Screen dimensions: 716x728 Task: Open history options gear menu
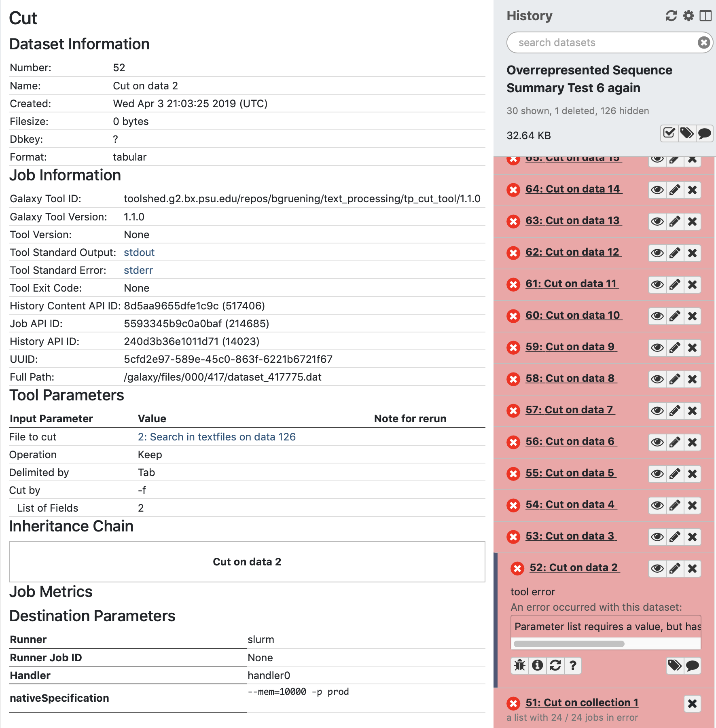point(688,16)
